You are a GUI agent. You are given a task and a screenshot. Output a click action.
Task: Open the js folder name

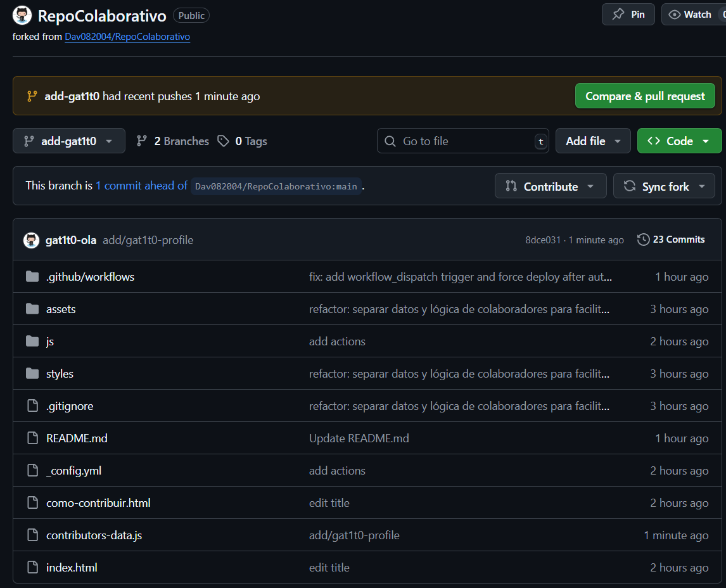point(50,342)
